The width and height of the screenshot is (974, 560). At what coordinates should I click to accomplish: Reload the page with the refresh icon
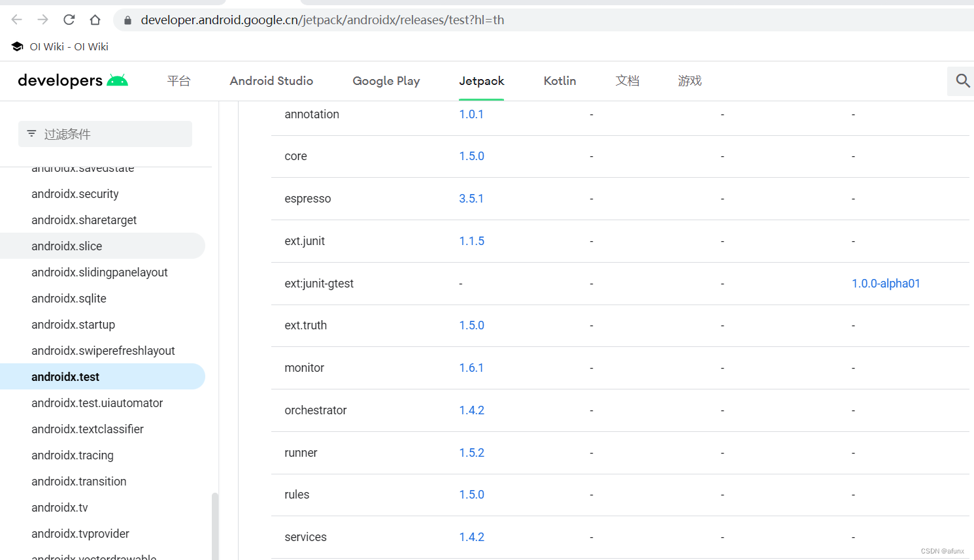click(69, 20)
